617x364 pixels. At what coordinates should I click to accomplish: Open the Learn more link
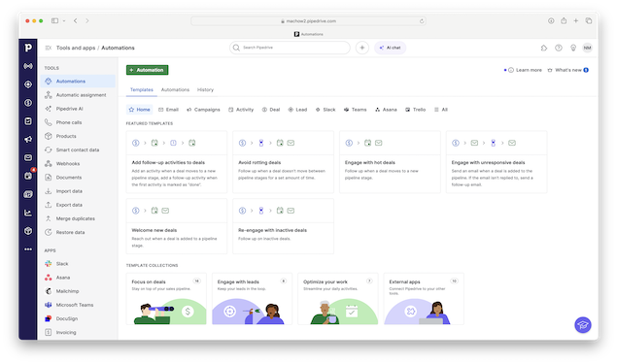pyautogui.click(x=526, y=70)
